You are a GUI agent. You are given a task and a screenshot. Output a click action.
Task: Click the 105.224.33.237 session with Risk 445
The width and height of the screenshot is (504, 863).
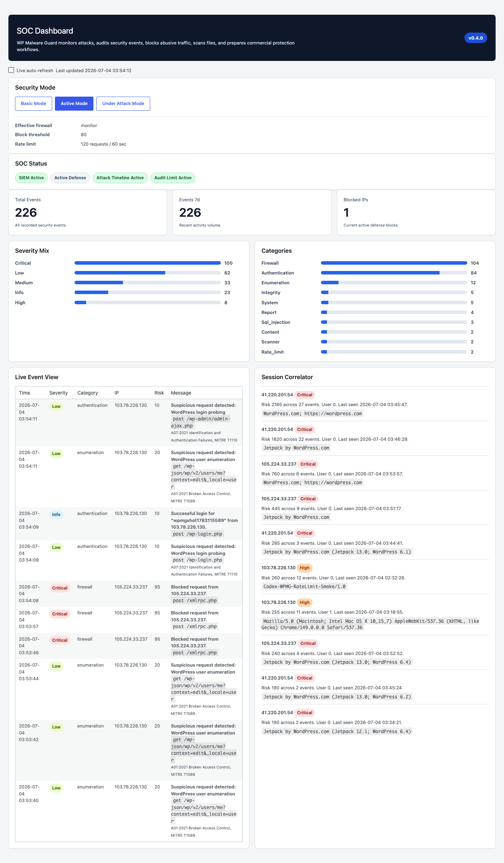coord(375,508)
